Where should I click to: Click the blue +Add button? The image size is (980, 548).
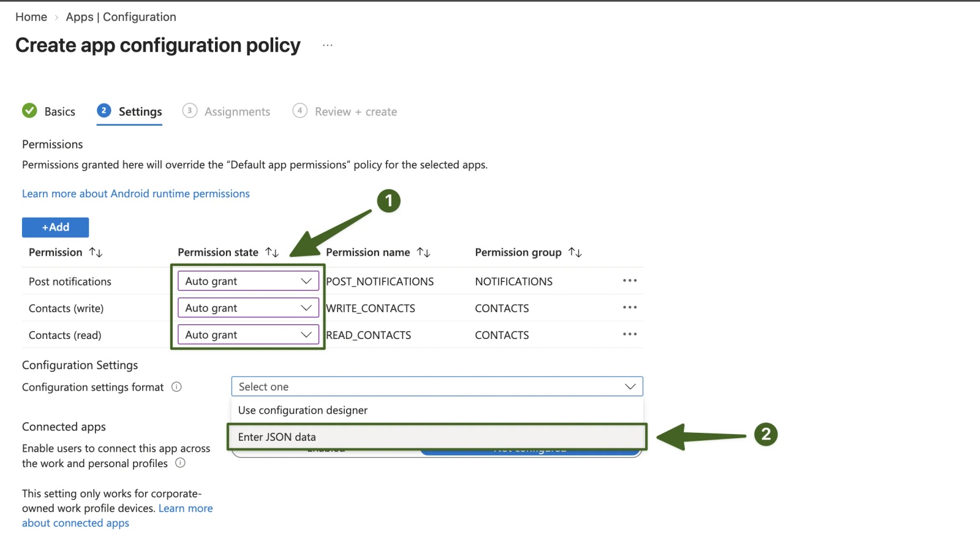point(55,227)
